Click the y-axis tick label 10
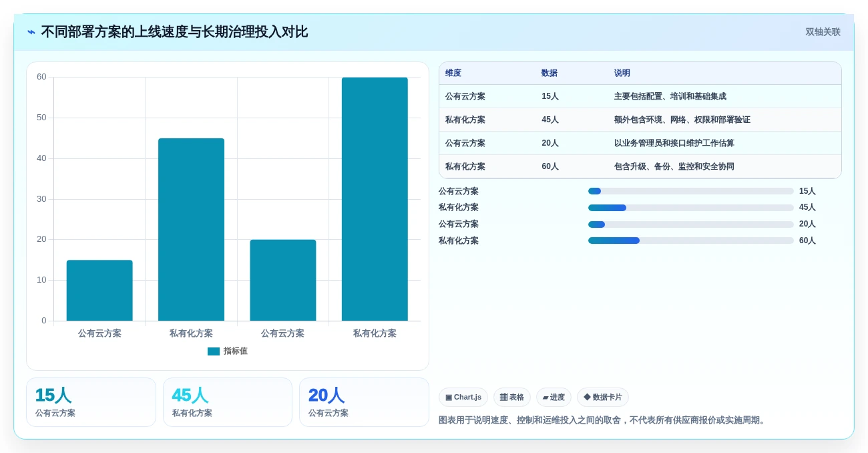 [41, 280]
